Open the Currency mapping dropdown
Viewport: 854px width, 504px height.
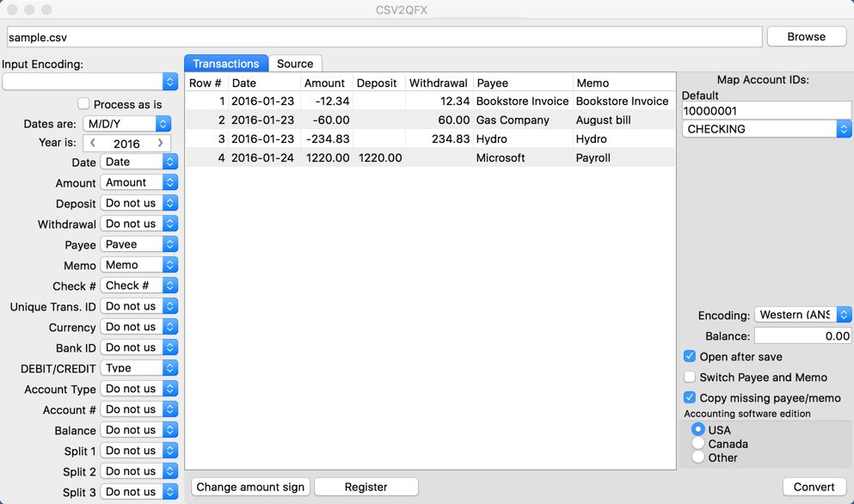(x=138, y=327)
